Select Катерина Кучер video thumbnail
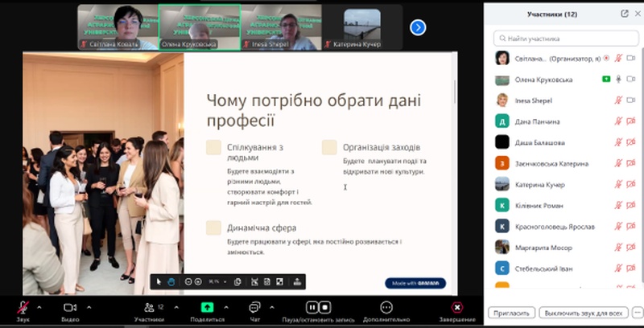The height and width of the screenshot is (328, 644). (363, 27)
